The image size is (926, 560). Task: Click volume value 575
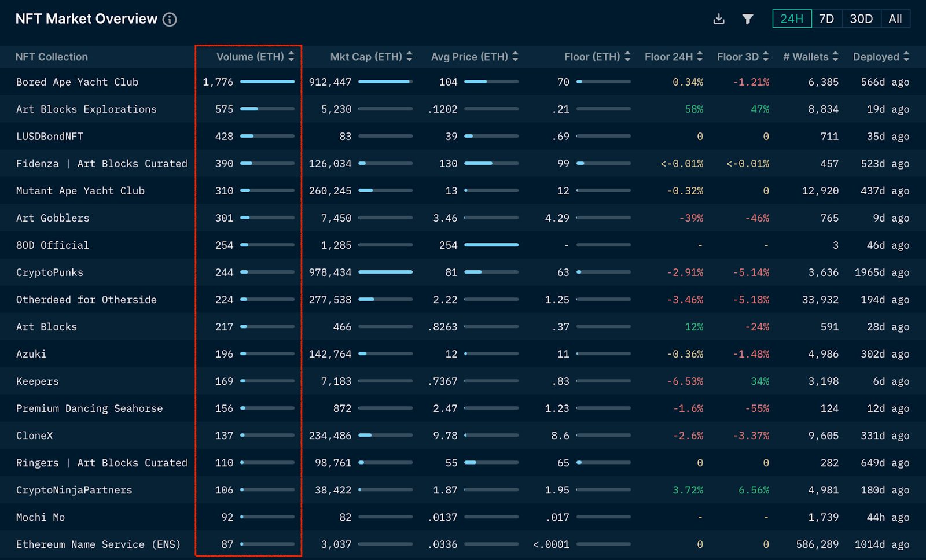coord(224,109)
